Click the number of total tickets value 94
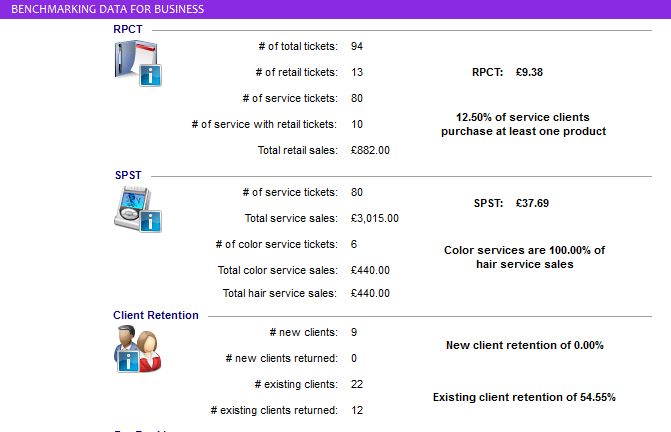The height and width of the screenshot is (432, 671). 357,46
